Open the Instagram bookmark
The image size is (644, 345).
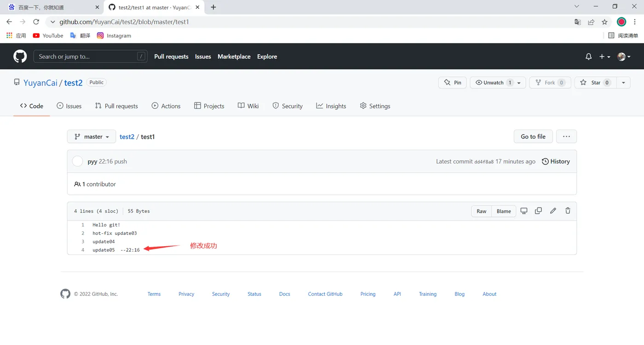[114, 35]
